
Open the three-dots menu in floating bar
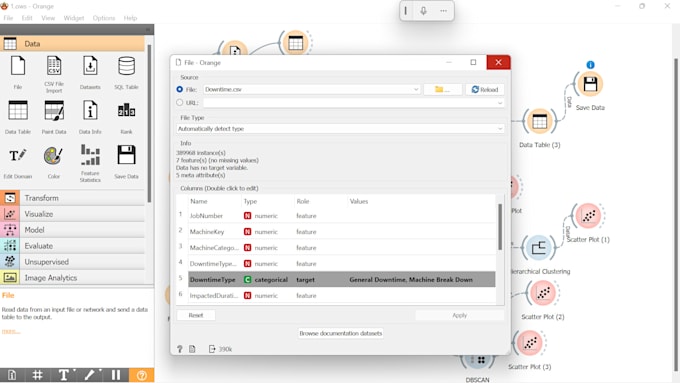(443, 10)
